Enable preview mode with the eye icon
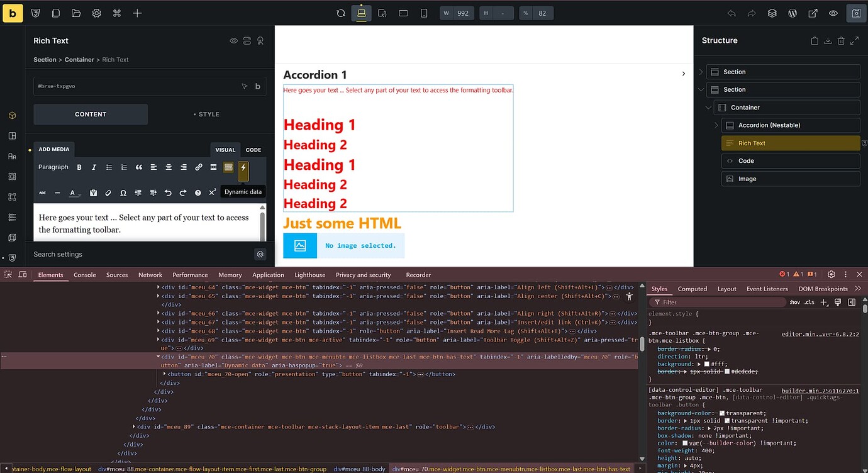The width and height of the screenshot is (868, 473). click(x=833, y=13)
